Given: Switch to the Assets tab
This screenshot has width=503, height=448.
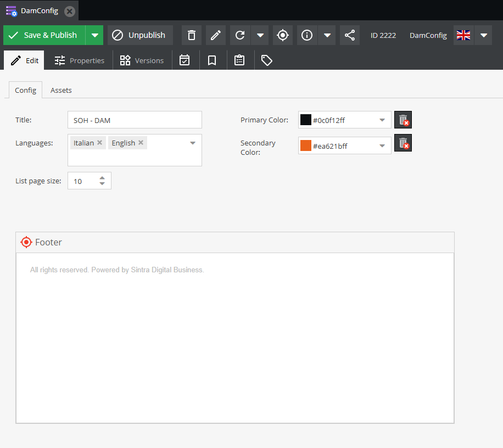Looking at the screenshot, I should click(x=61, y=90).
